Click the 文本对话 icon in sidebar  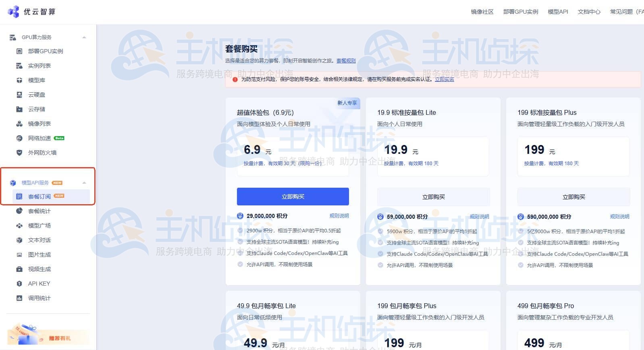tap(19, 240)
